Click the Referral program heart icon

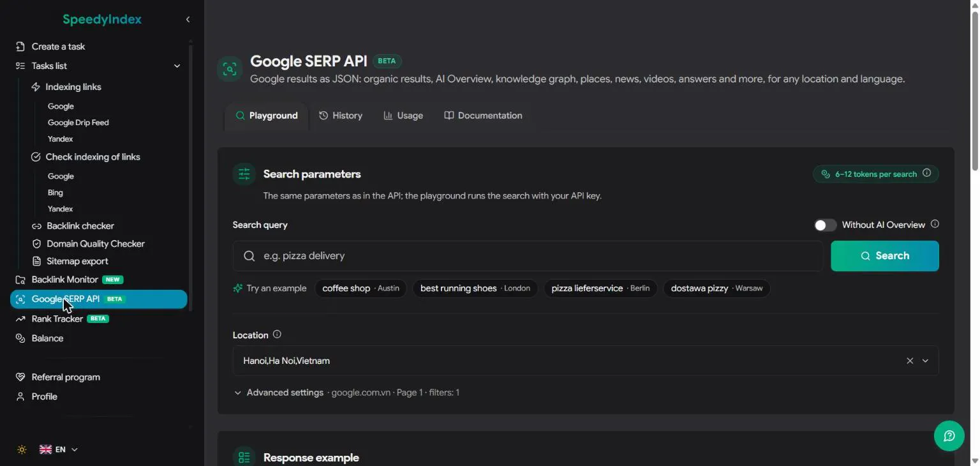20,377
